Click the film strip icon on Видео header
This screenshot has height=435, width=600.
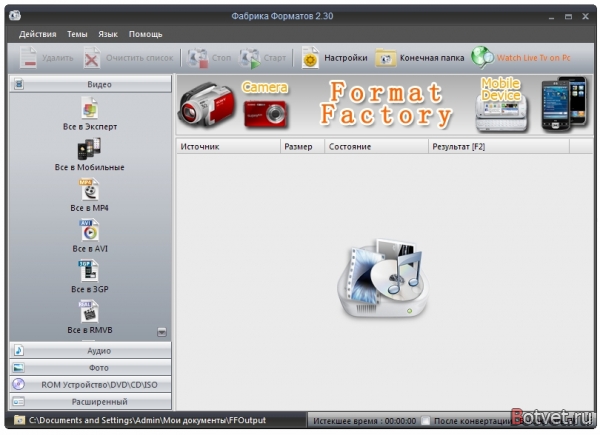click(19, 84)
